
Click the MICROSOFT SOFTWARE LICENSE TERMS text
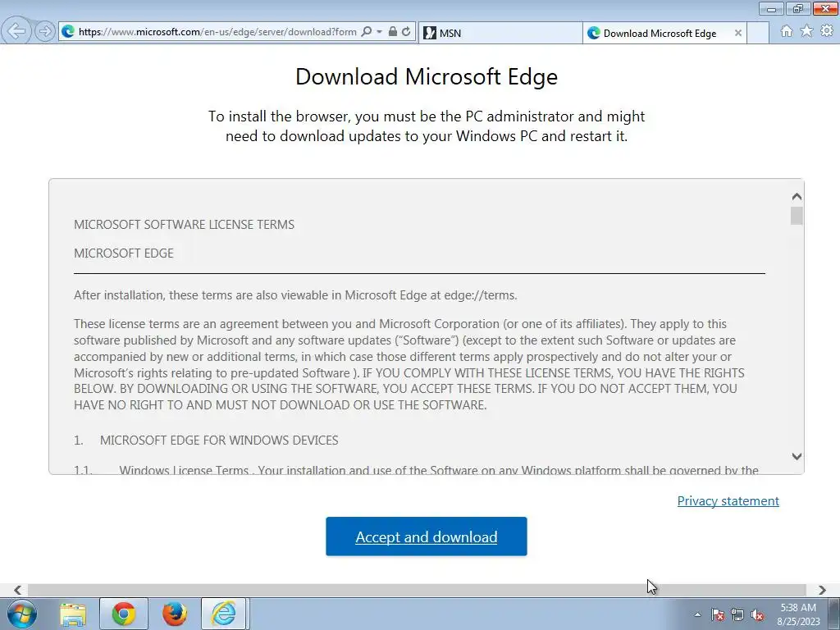[x=184, y=225]
